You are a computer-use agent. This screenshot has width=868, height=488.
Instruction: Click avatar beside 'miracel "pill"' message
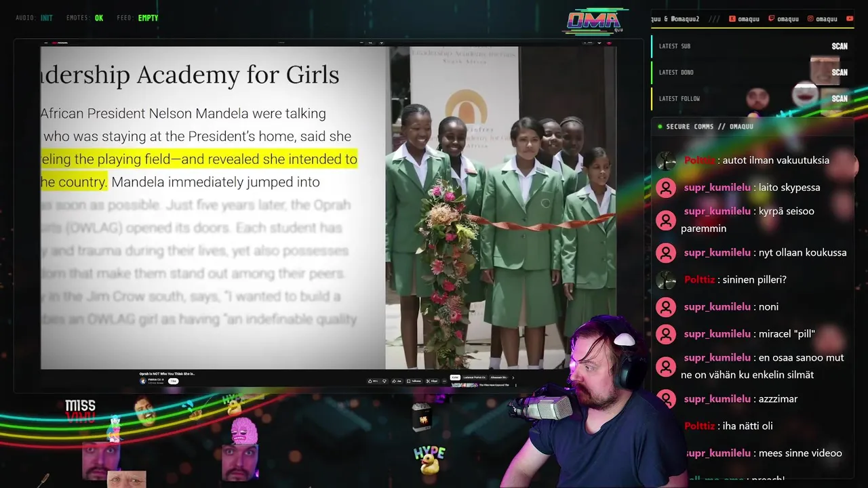pos(666,334)
